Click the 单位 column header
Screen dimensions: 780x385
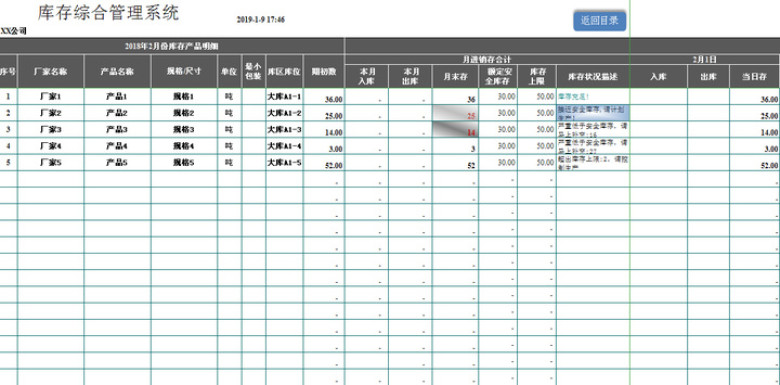[x=229, y=71]
